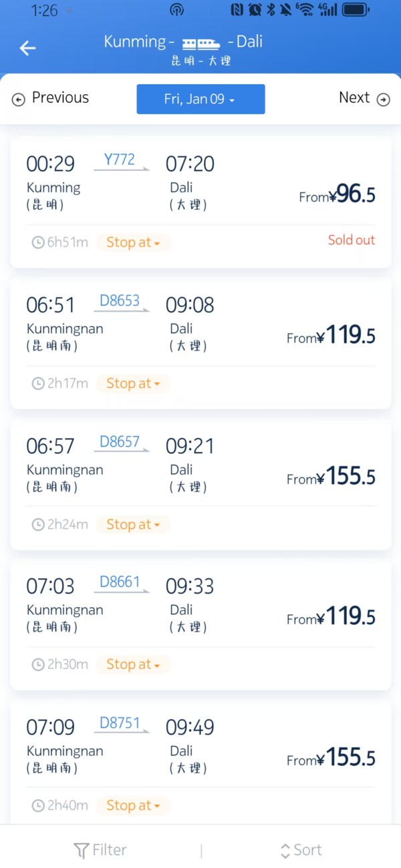Open train number D8653 link

[x=120, y=300]
